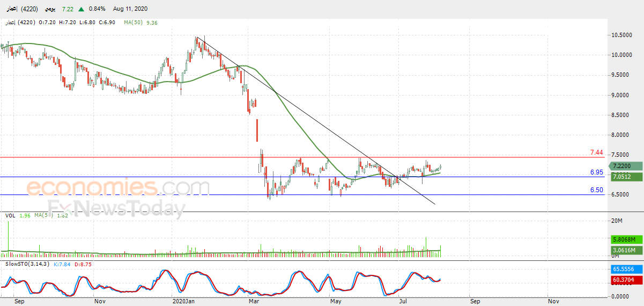
Task: Click the support level label 6.95
Action: (596, 172)
